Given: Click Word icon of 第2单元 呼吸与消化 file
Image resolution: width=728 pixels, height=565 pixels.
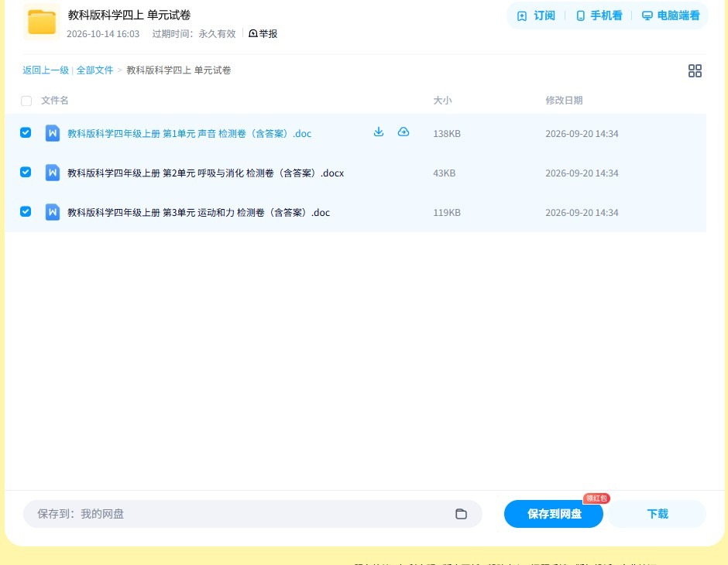Looking at the screenshot, I should click(53, 173).
